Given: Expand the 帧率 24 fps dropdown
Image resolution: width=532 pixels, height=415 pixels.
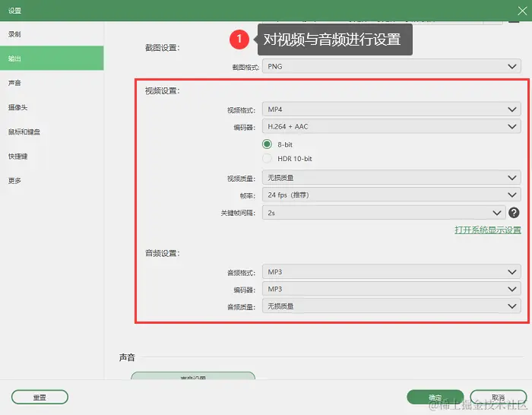Looking at the screenshot, I should pos(391,195).
